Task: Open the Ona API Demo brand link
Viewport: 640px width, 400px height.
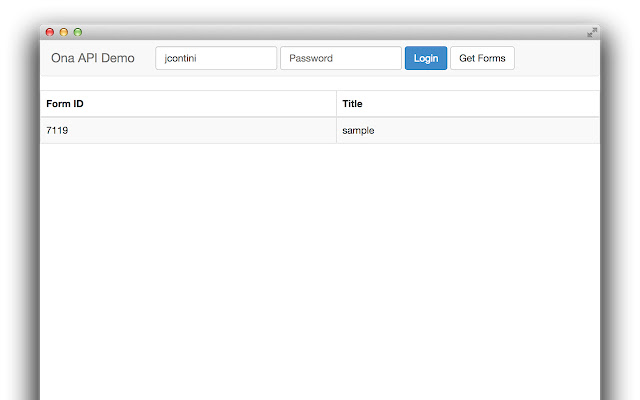Action: click(93, 58)
